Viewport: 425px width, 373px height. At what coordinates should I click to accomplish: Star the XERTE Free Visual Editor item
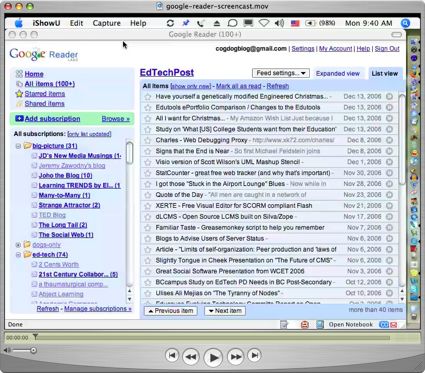[148, 206]
